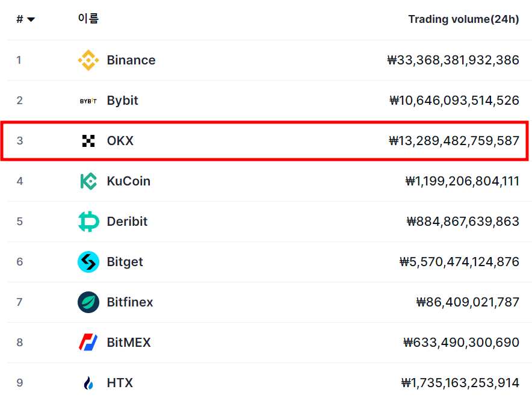Click the KuCoin green logo icon
This screenshot has height=401, width=532.
(x=88, y=181)
